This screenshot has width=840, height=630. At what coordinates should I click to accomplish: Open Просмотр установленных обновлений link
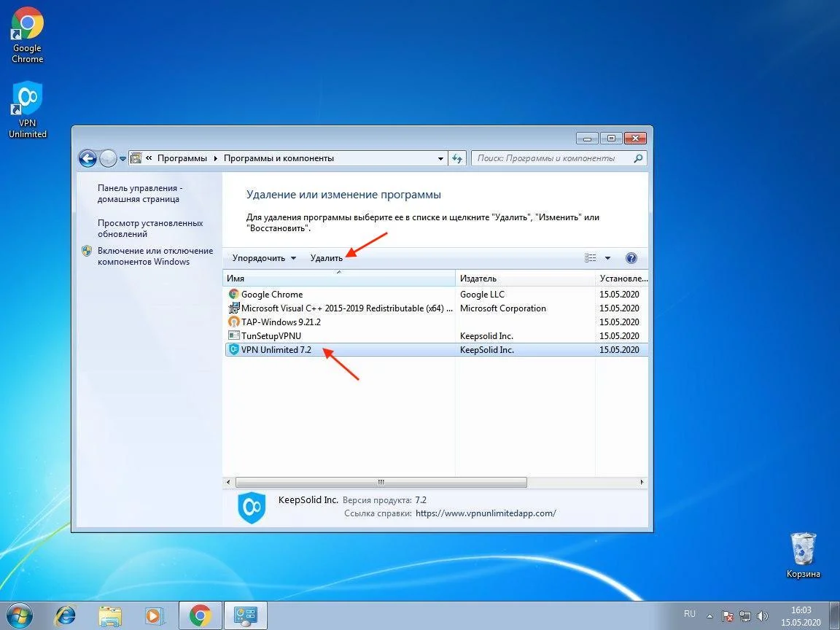pyautogui.click(x=150, y=228)
